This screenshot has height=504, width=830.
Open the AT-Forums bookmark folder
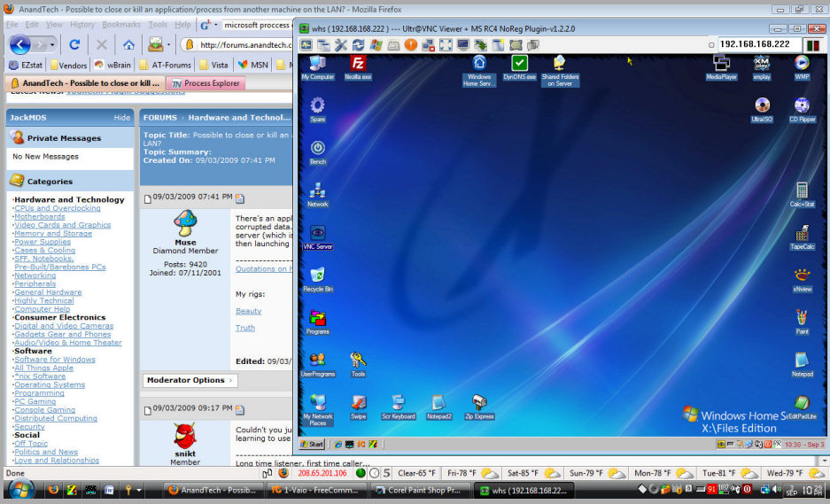pos(165,66)
